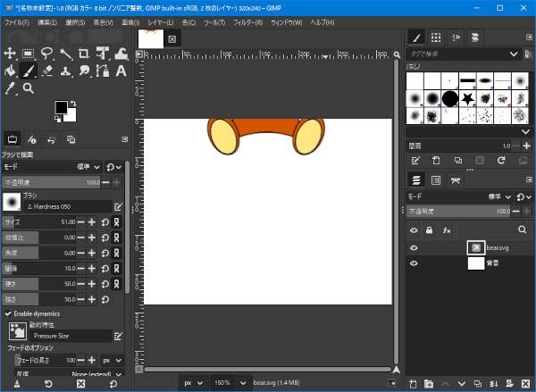Toggle visibility of the 背景 layer
Image resolution: width=536 pixels, height=392 pixels.
(414, 263)
